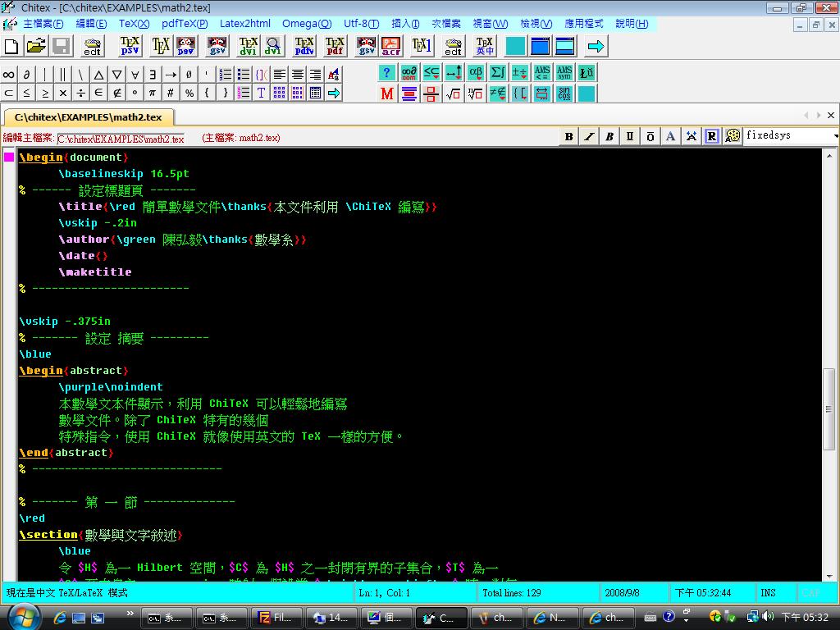Insert an nth-root template

[x=475, y=94]
